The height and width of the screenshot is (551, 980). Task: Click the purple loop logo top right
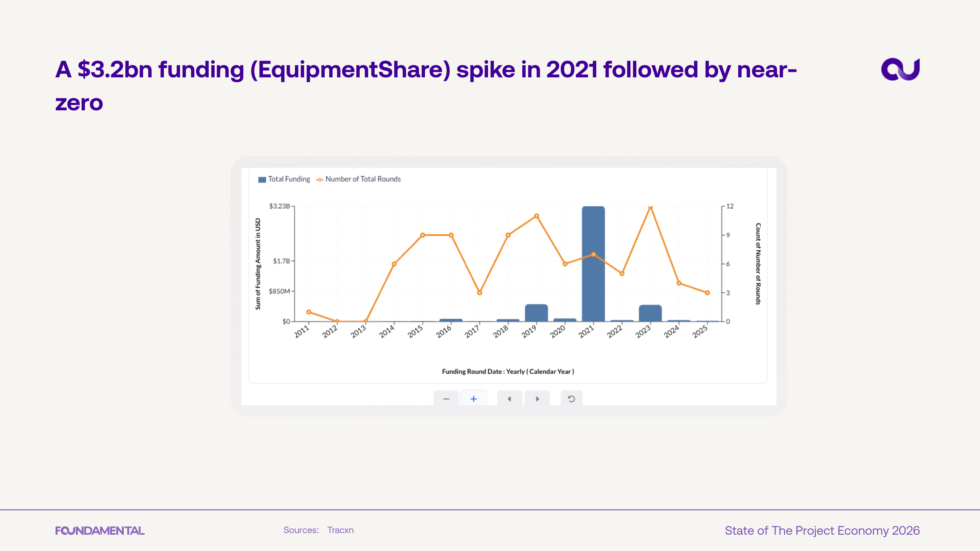pyautogui.click(x=900, y=69)
